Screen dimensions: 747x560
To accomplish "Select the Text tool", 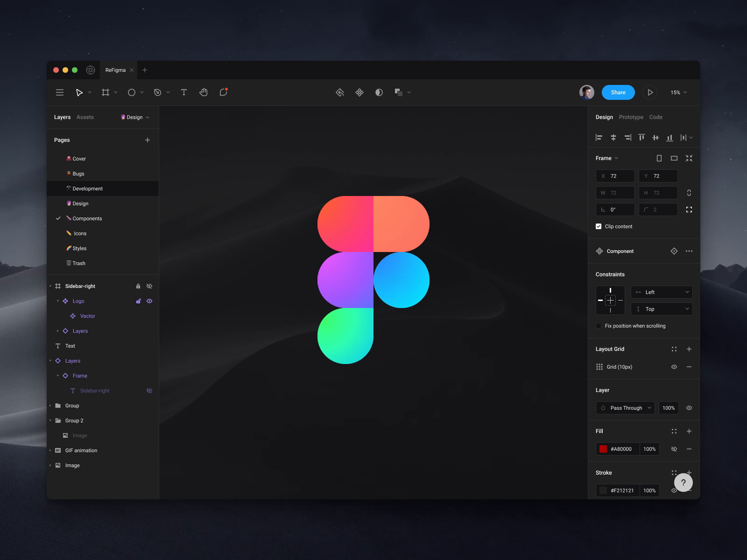I will (x=184, y=92).
